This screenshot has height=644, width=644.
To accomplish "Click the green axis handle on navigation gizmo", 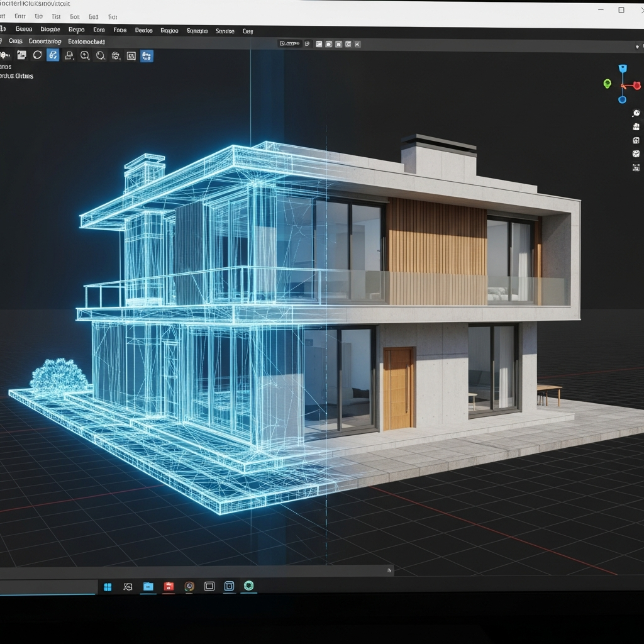I will tap(607, 84).
